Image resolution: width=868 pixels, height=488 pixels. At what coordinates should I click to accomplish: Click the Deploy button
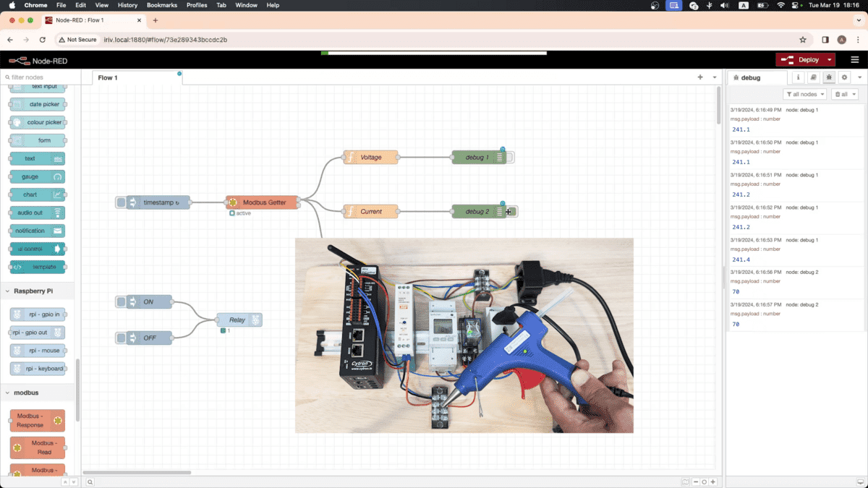pos(803,59)
